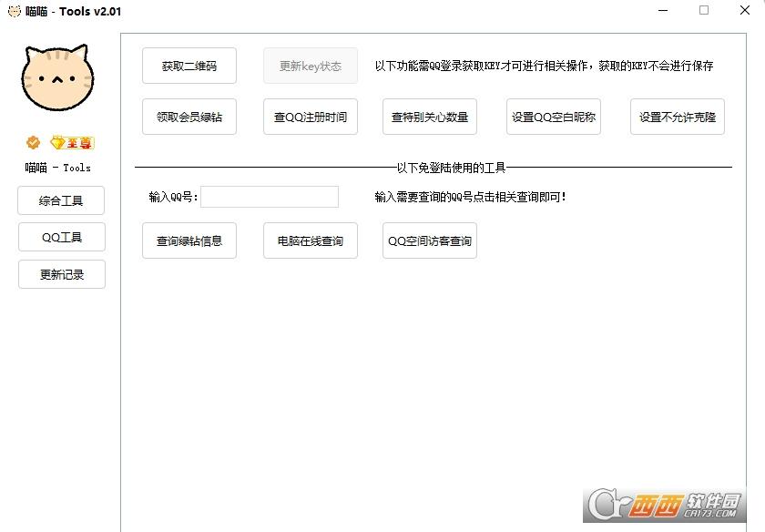Image resolution: width=765 pixels, height=532 pixels.
Task: Click the 至尊 diamond VIP badge
Action: click(72, 142)
